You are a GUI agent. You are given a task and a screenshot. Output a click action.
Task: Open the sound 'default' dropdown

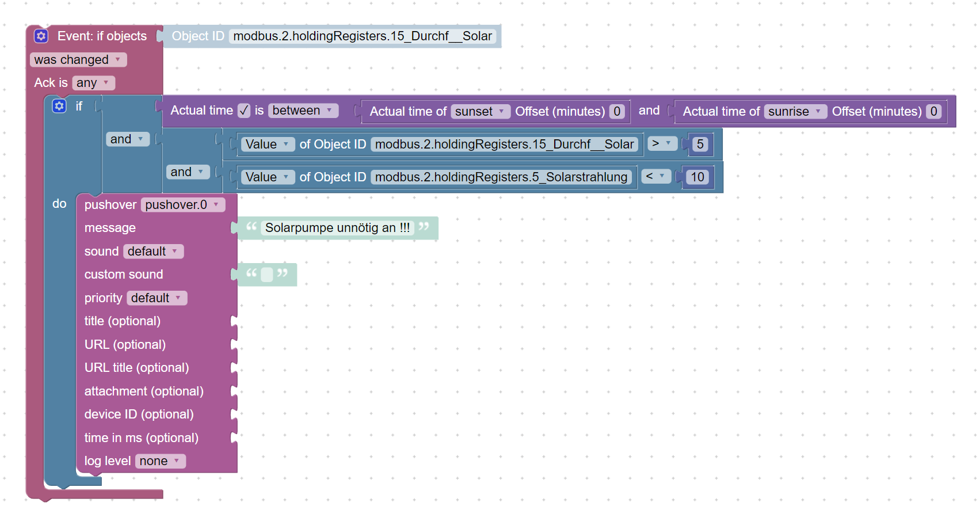(x=154, y=252)
